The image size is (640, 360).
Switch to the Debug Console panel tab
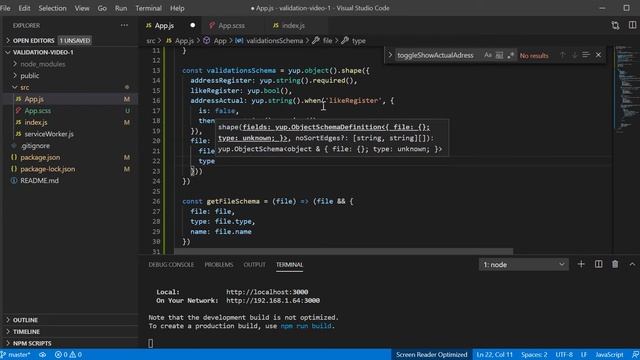pyautogui.click(x=171, y=264)
